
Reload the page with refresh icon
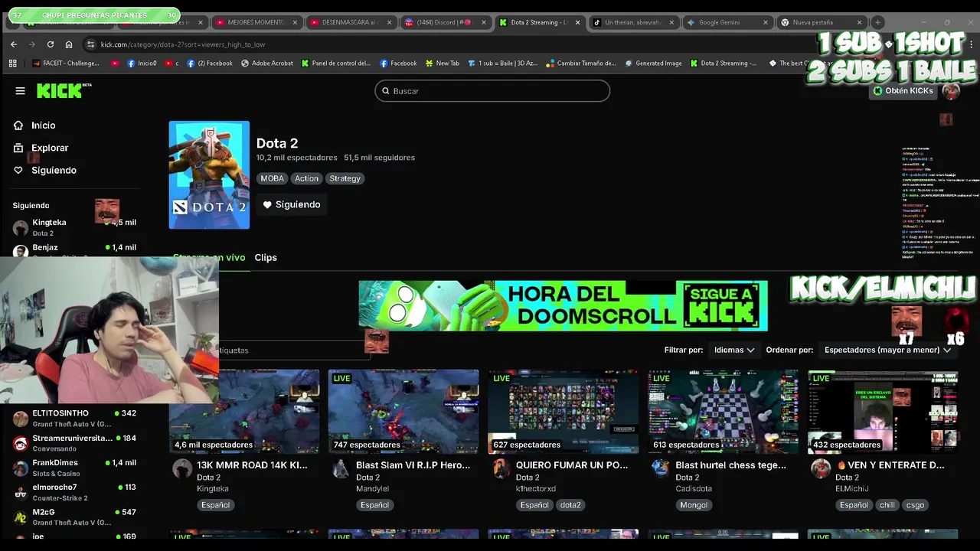point(50,44)
